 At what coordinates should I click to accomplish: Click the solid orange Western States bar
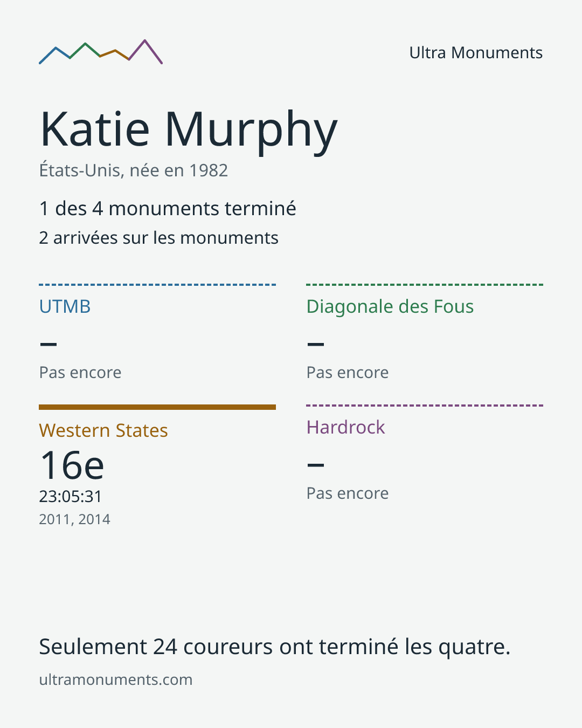pos(157,407)
